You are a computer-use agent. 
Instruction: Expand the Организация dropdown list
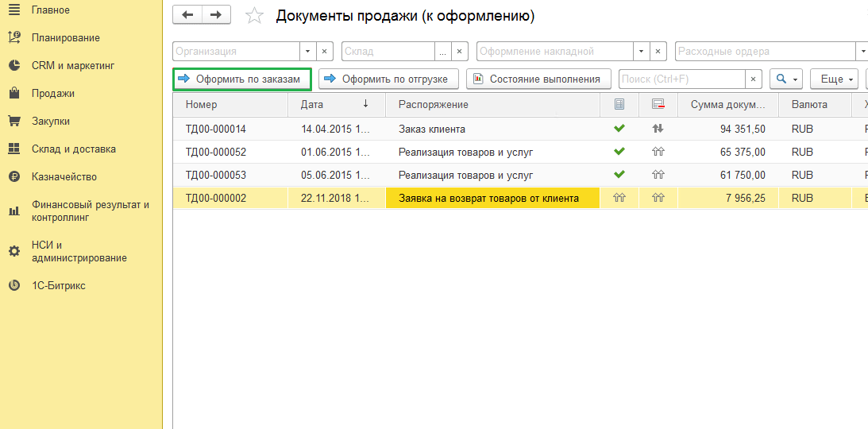click(x=307, y=52)
